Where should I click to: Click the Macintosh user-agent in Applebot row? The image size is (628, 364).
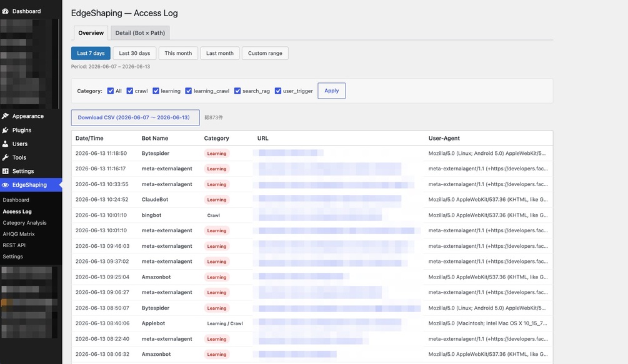(x=488, y=323)
